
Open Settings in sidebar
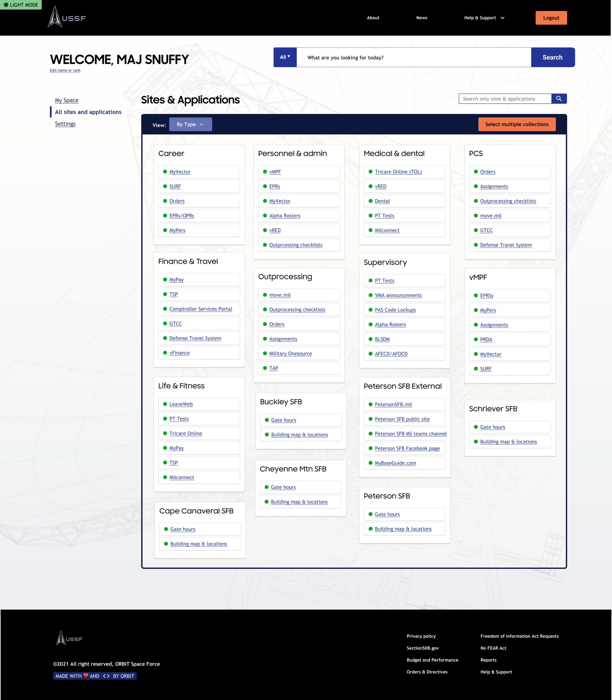point(65,124)
